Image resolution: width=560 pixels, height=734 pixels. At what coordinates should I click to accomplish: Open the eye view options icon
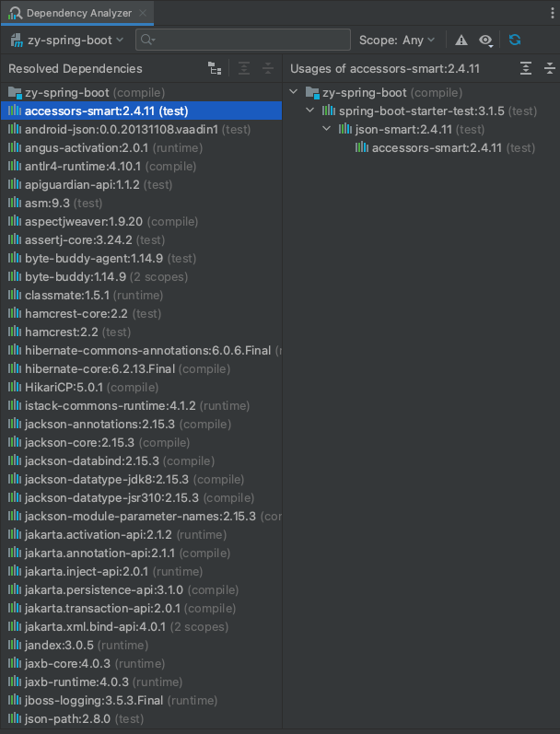(485, 41)
